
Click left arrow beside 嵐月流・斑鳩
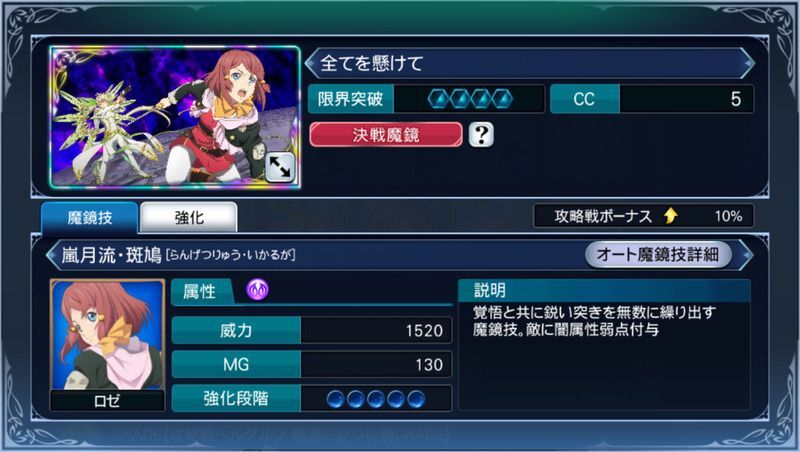point(52,255)
